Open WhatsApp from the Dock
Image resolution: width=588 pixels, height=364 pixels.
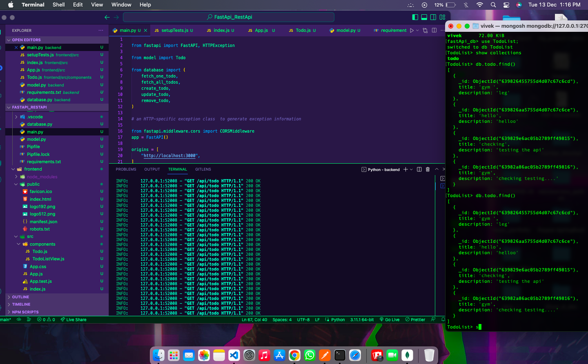310,355
